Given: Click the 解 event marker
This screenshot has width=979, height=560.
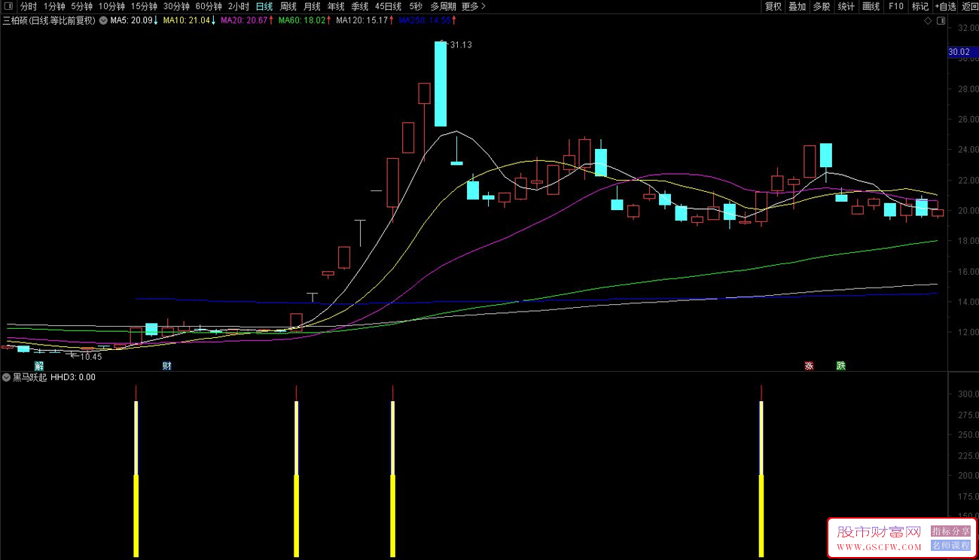Looking at the screenshot, I should [38, 366].
